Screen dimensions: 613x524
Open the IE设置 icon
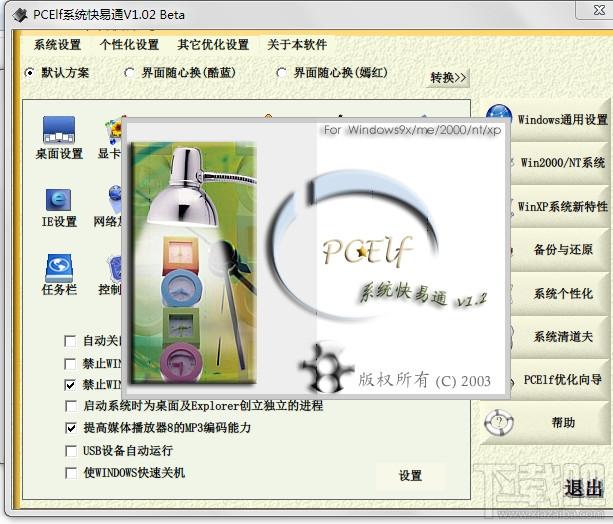tap(59, 208)
